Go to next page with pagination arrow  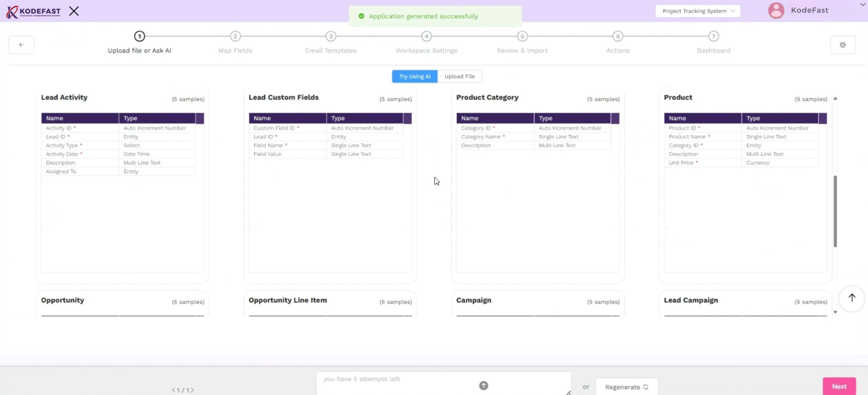192,390
